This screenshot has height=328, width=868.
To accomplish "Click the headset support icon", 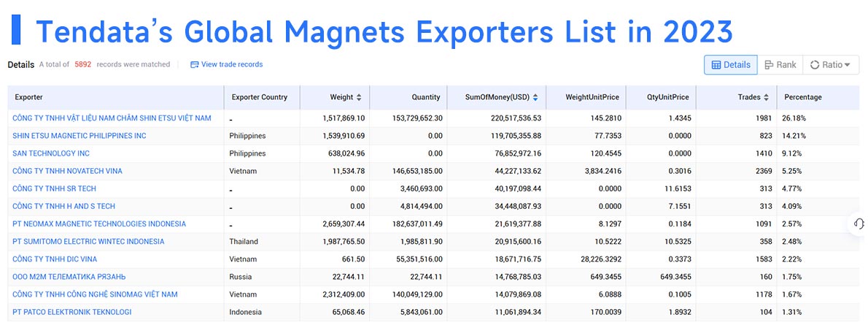I will (x=859, y=224).
